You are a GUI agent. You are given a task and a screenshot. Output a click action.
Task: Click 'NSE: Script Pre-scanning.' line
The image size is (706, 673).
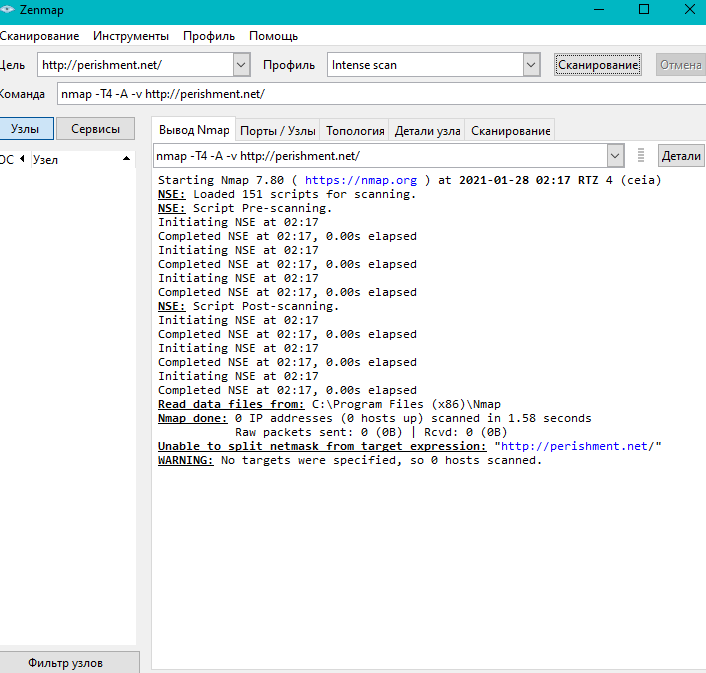(245, 208)
